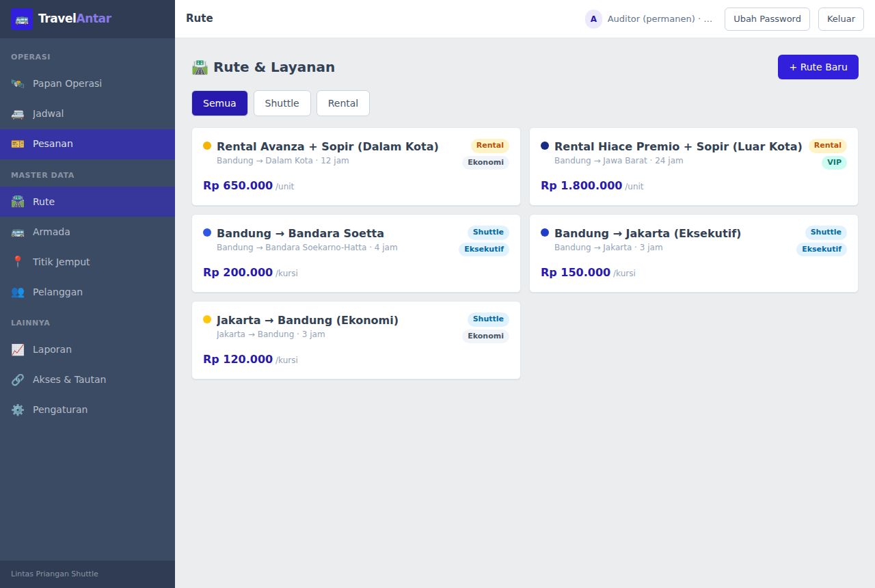
Task: Select Armada from the sidebar
Action: 87,232
